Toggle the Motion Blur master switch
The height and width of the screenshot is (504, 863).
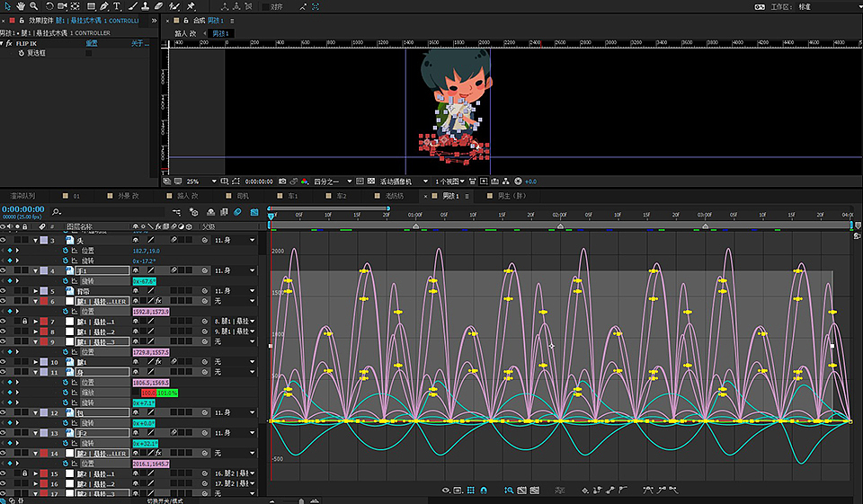pos(237,212)
